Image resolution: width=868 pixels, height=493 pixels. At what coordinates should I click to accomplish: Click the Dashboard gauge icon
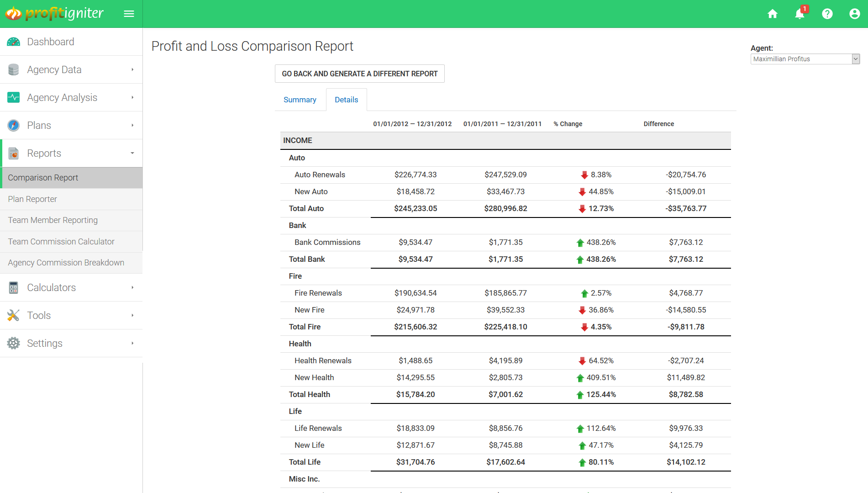[14, 42]
